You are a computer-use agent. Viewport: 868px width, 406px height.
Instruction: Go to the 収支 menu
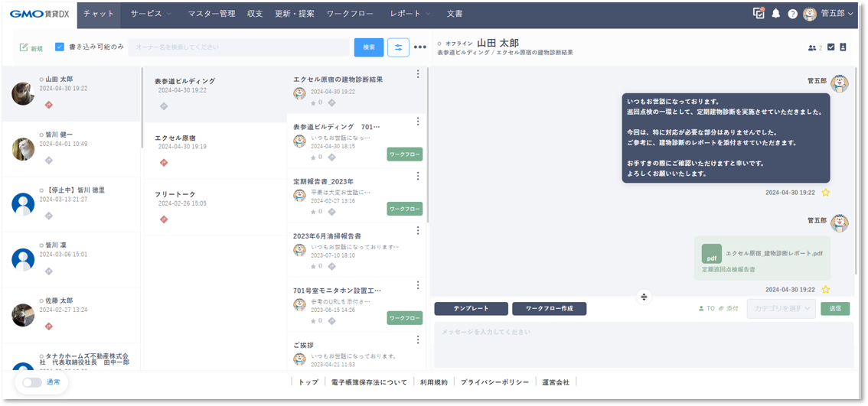pyautogui.click(x=255, y=14)
